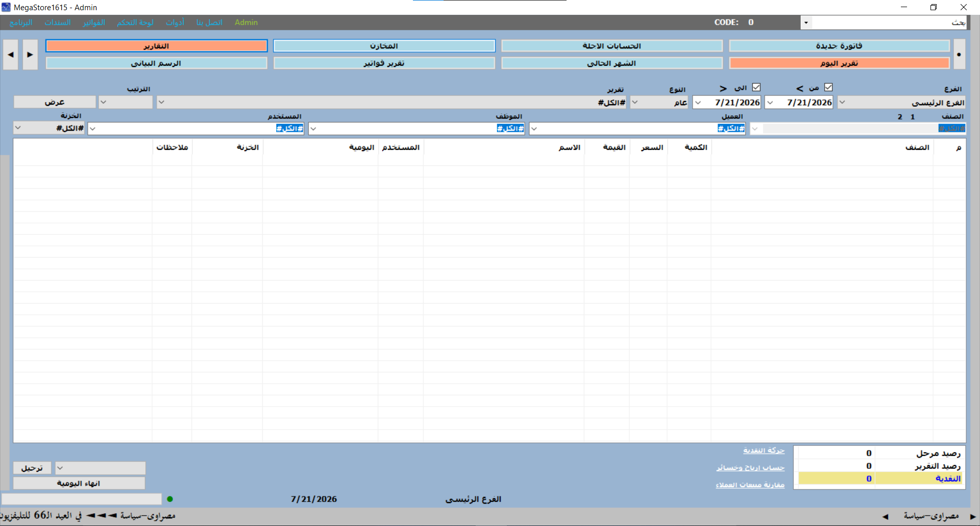980x526 pixels.
Task: Select the تقرير فواتير tab
Action: point(384,63)
